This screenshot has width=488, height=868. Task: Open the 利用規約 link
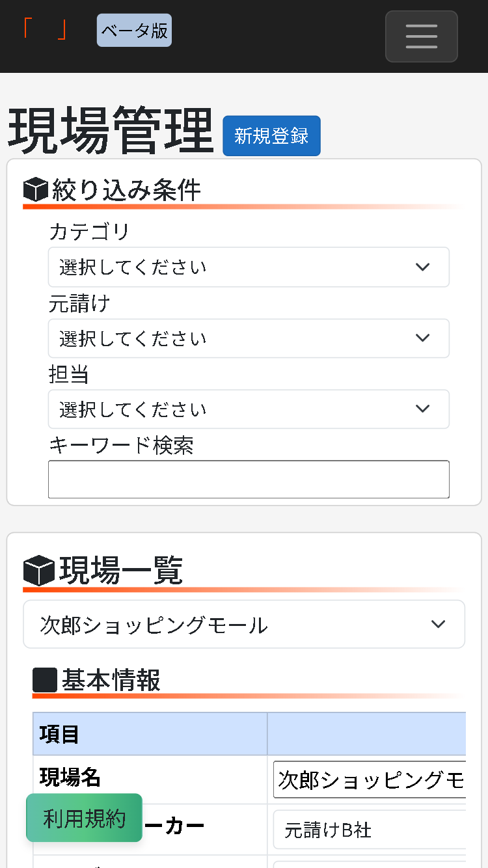(x=84, y=819)
